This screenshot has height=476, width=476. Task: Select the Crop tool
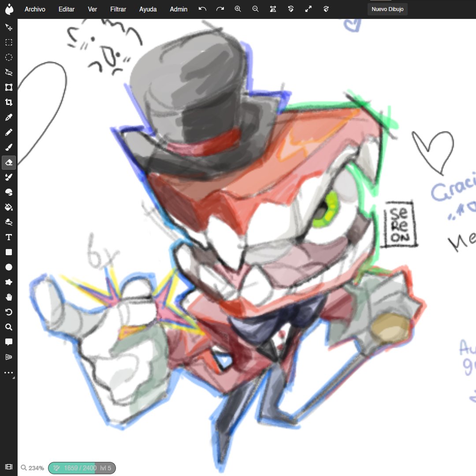(x=9, y=102)
